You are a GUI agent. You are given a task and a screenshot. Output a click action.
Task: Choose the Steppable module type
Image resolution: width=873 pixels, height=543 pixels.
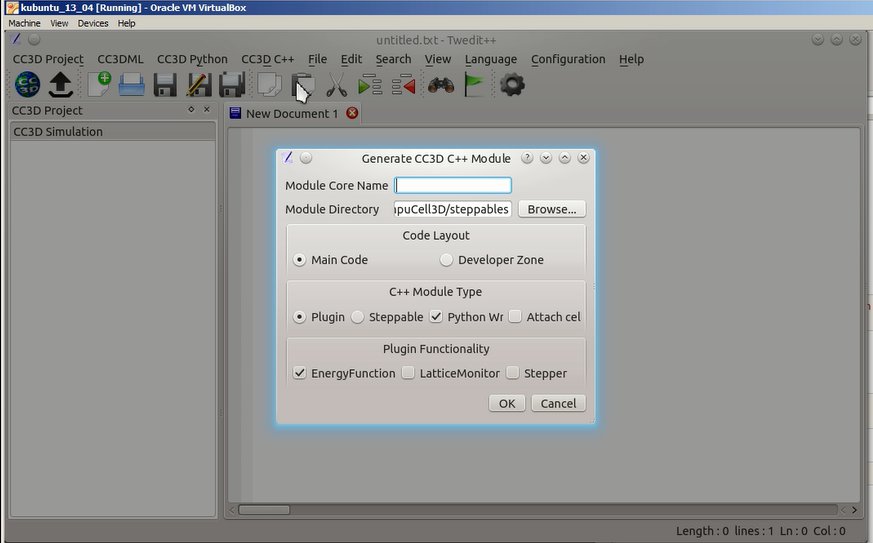(x=358, y=317)
